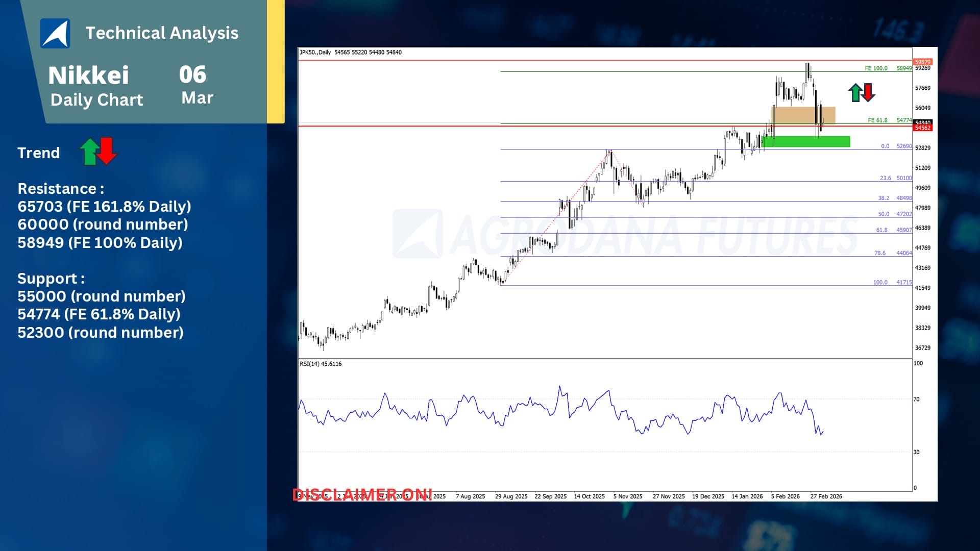The width and height of the screenshot is (980, 551).
Task: Click the yellow vertical bar in header
Action: 276,61
